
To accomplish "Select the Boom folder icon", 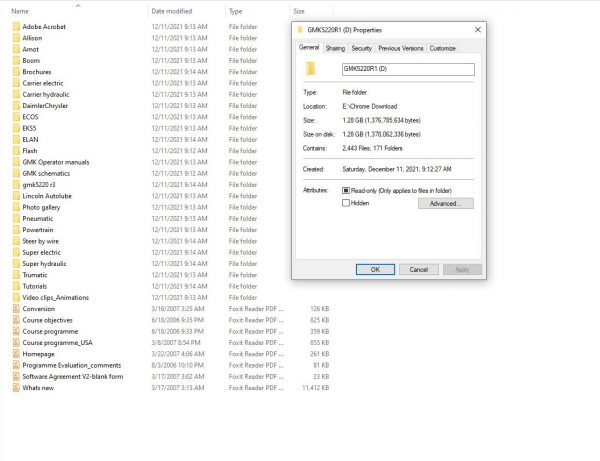I will point(16,60).
